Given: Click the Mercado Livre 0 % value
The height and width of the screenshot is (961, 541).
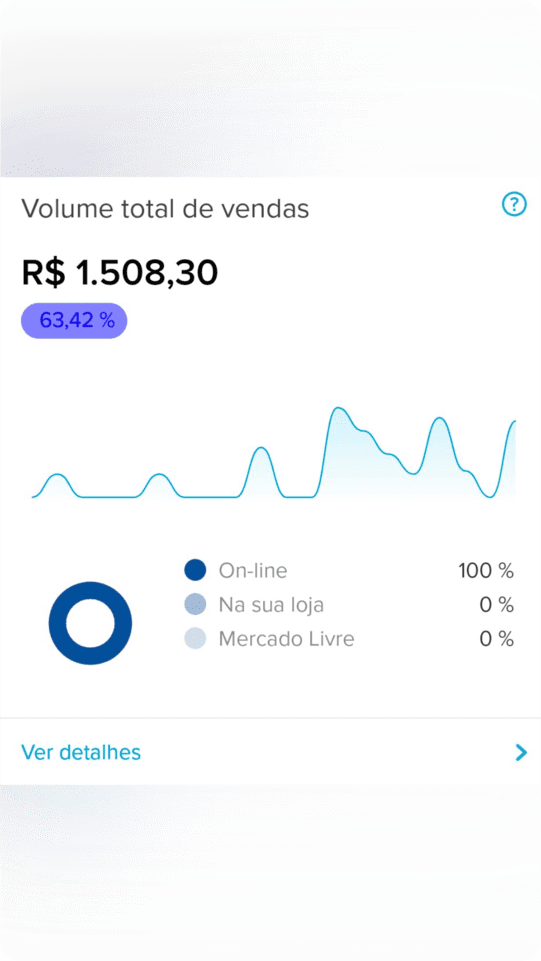Looking at the screenshot, I should pyautogui.click(x=496, y=639).
